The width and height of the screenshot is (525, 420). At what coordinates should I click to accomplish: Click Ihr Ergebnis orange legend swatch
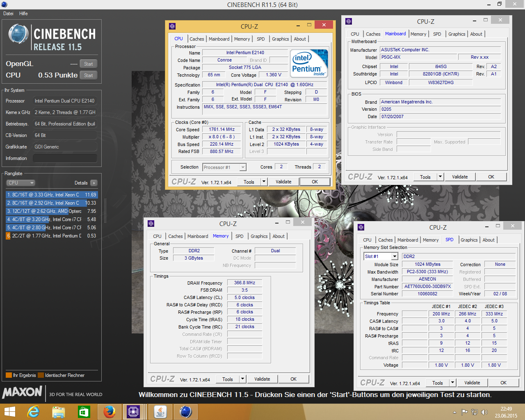tap(9, 375)
